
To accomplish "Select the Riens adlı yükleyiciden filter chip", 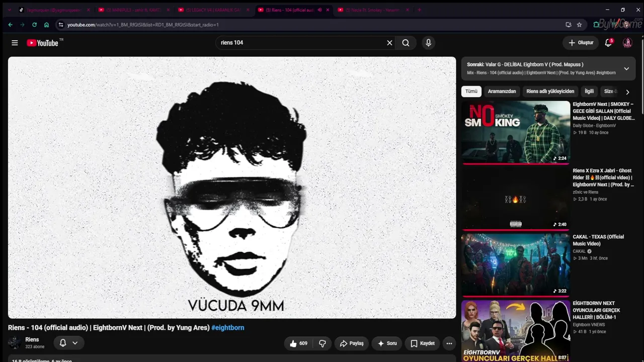I will pyautogui.click(x=550, y=92).
